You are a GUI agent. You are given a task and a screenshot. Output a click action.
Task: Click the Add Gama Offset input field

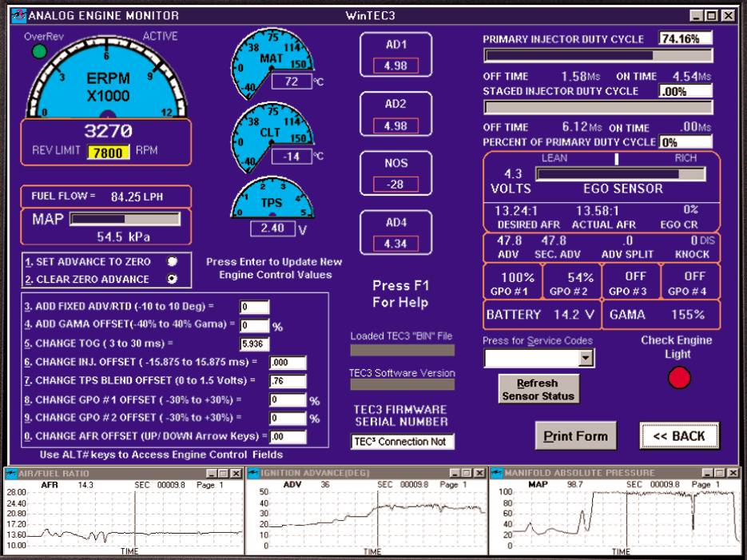(x=254, y=326)
